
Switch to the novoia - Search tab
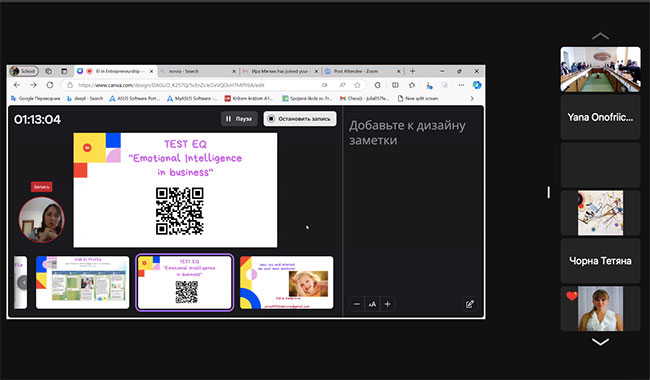[x=197, y=71]
